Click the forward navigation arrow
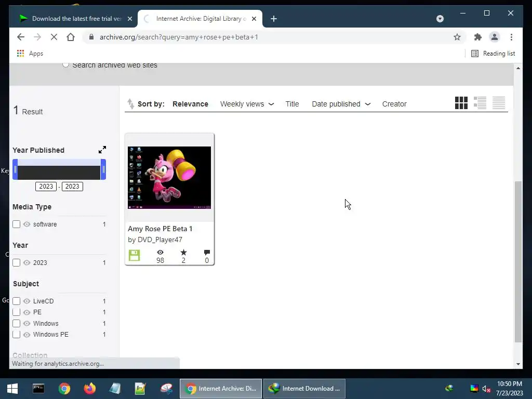Viewport: 532px width, 399px height. pyautogui.click(x=37, y=37)
